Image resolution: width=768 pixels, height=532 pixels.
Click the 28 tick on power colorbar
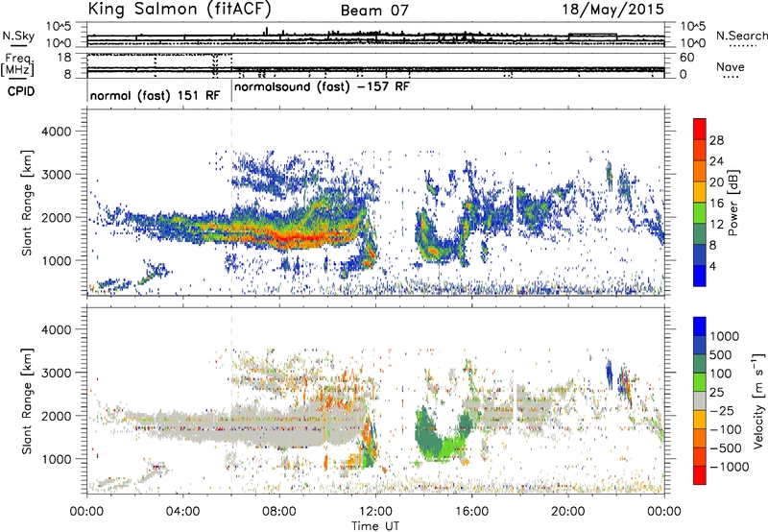point(716,140)
